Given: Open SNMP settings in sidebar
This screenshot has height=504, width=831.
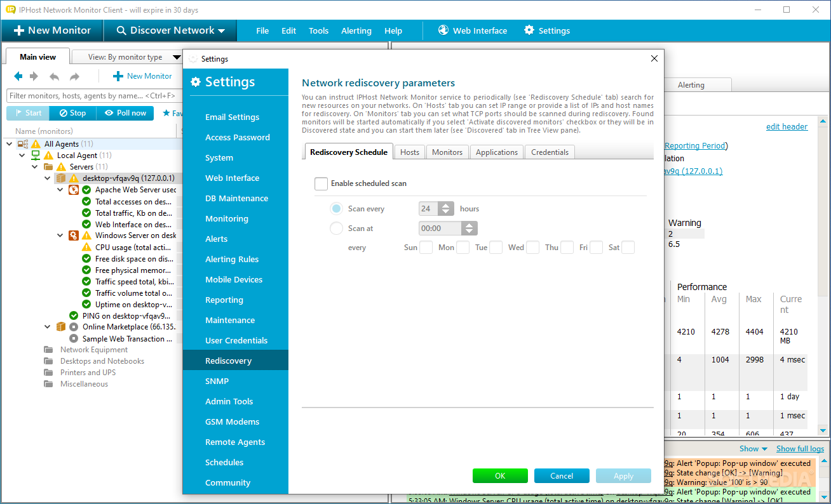Looking at the screenshot, I should pyautogui.click(x=217, y=381).
